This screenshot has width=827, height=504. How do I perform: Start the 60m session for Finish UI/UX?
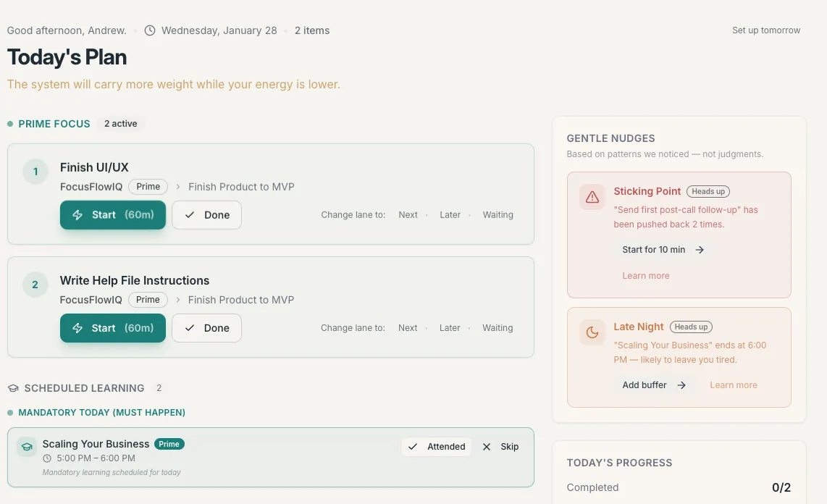click(x=113, y=215)
